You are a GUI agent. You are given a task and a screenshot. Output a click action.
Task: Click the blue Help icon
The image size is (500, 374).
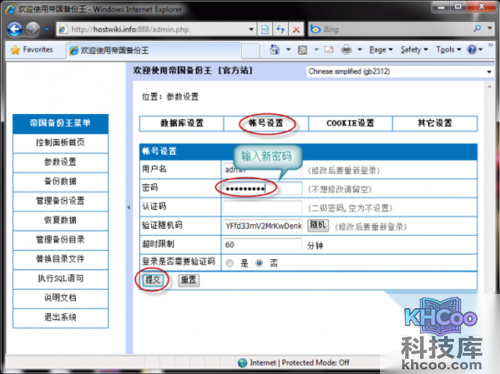[x=472, y=50]
